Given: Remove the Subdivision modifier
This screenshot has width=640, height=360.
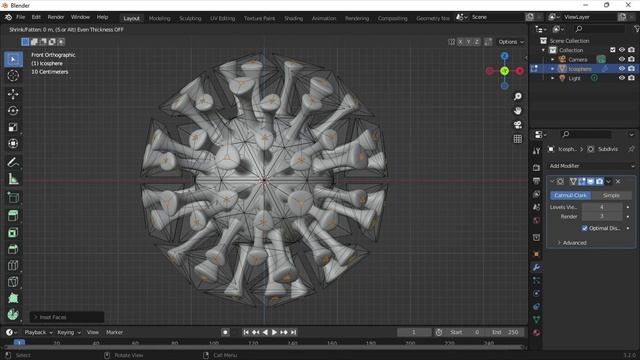Looking at the screenshot, I should point(618,182).
